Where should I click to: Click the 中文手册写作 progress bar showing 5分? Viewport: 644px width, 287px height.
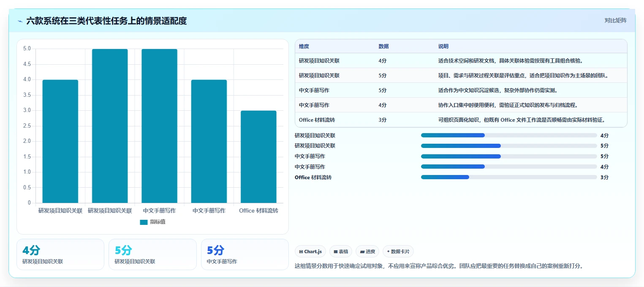coord(509,156)
